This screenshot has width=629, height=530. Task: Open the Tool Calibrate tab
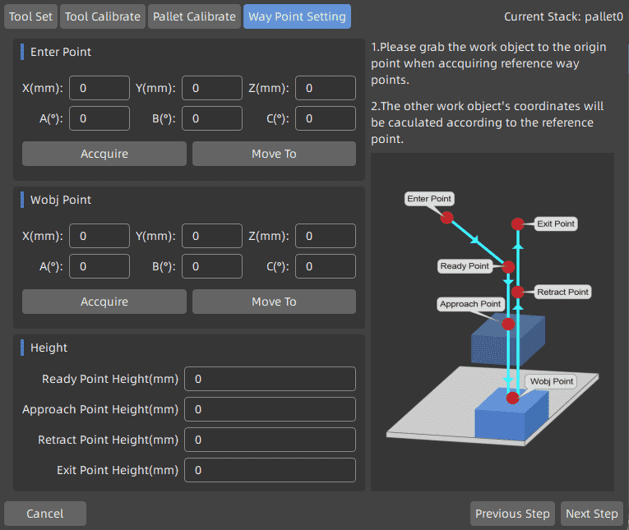(x=103, y=16)
